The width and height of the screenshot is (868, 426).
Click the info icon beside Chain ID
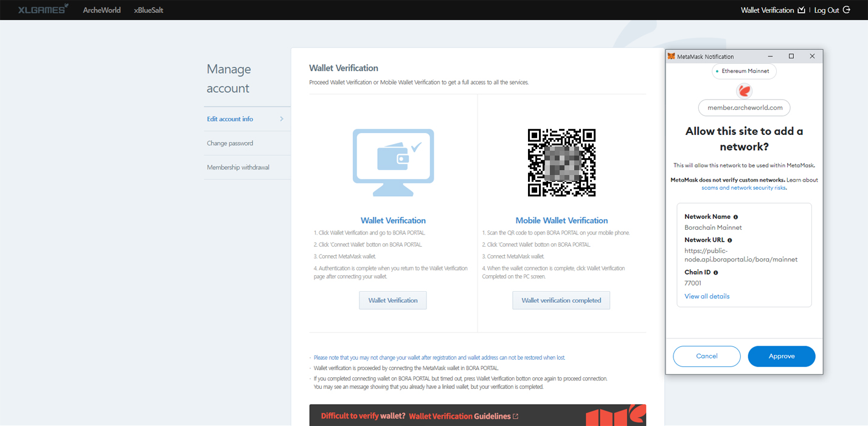[x=715, y=273]
